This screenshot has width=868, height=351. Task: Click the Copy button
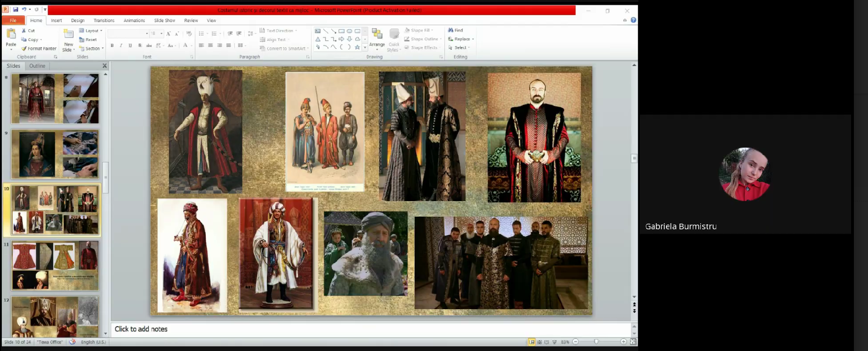coord(31,39)
